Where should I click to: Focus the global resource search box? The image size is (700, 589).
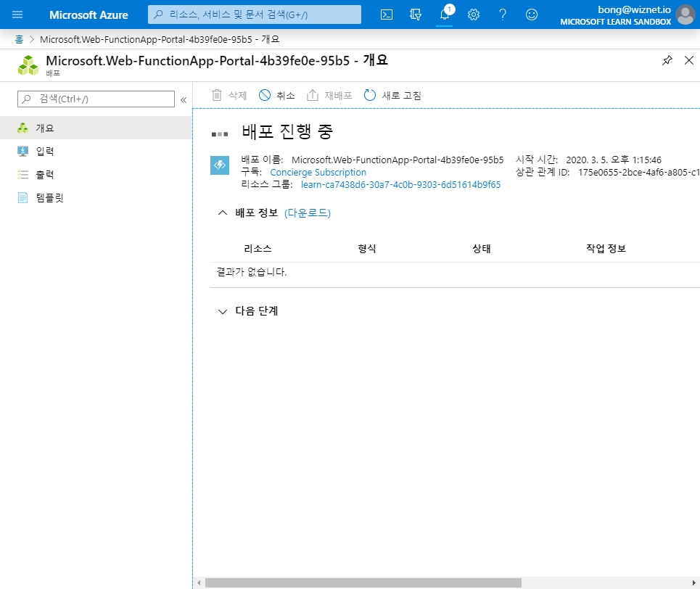click(255, 15)
